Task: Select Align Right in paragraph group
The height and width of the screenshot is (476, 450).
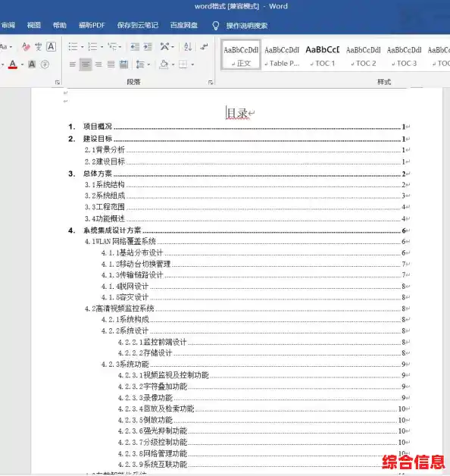Action: (x=98, y=64)
